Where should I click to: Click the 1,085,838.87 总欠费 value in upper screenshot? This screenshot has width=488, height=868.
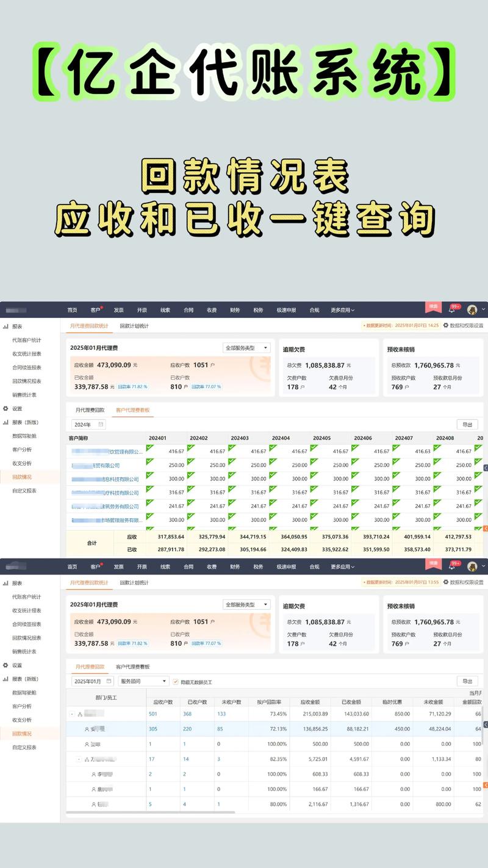[x=325, y=365]
